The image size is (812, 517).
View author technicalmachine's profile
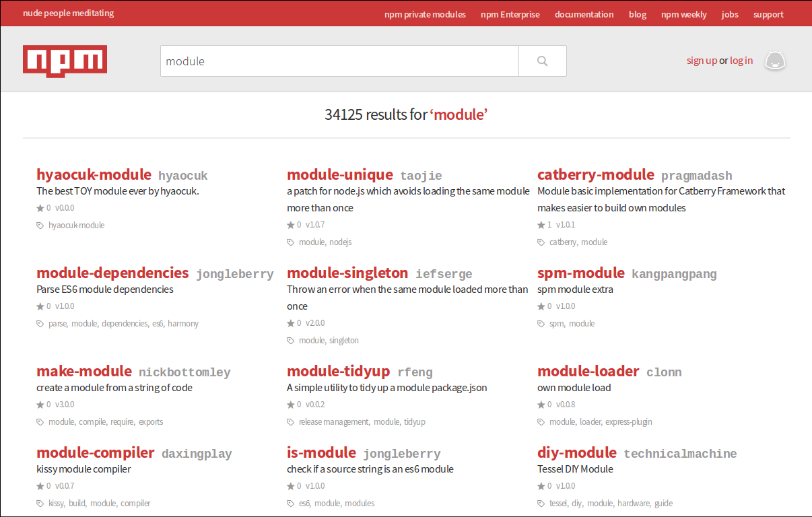680,454
